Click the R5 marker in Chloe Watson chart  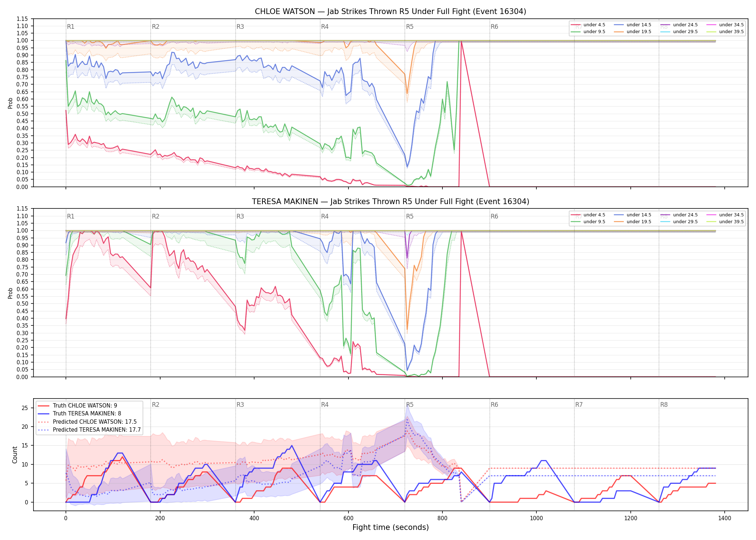coord(410,27)
